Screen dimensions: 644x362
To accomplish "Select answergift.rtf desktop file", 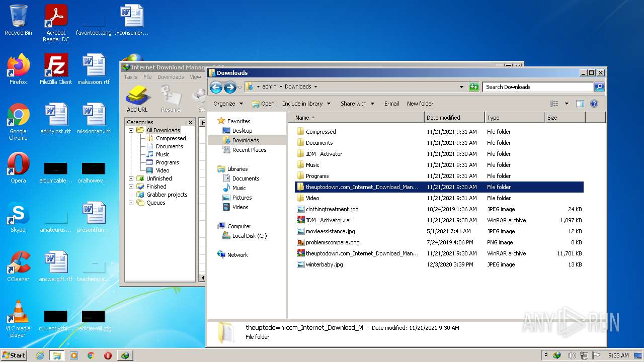I will pyautogui.click(x=56, y=266).
